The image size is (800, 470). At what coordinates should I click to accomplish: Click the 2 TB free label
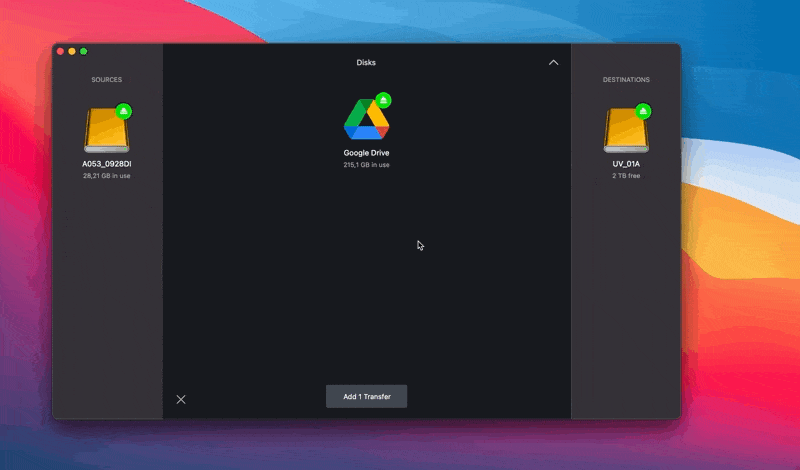626,176
